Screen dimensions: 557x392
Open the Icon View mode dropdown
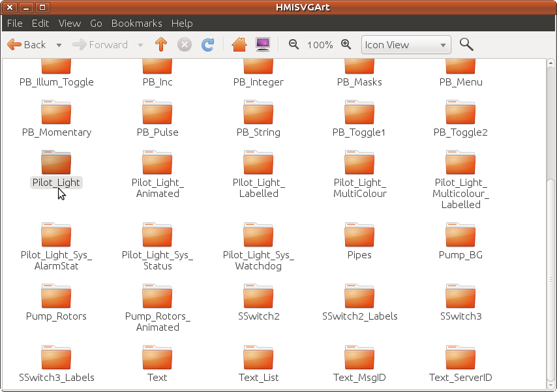coord(406,45)
